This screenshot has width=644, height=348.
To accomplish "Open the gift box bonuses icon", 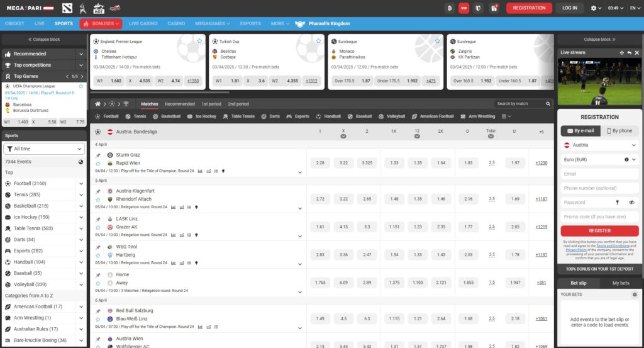I will 494,8.
